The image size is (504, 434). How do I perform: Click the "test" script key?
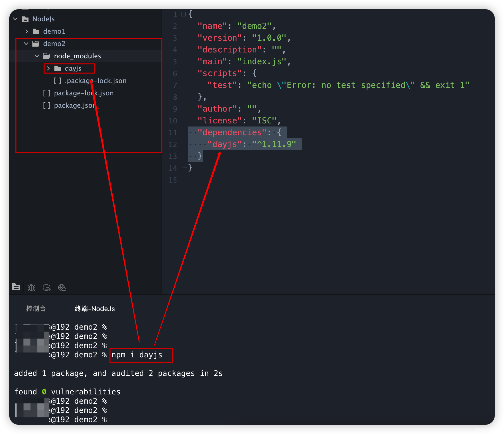[x=222, y=85]
